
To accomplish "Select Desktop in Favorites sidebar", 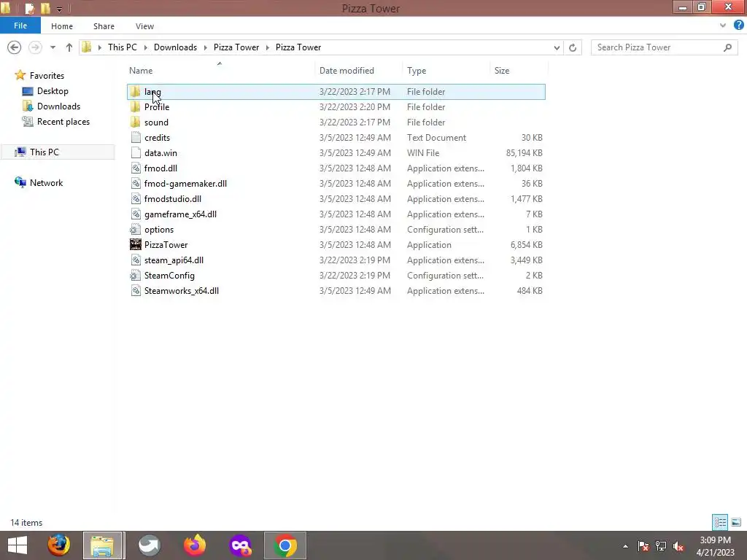I will click(53, 91).
